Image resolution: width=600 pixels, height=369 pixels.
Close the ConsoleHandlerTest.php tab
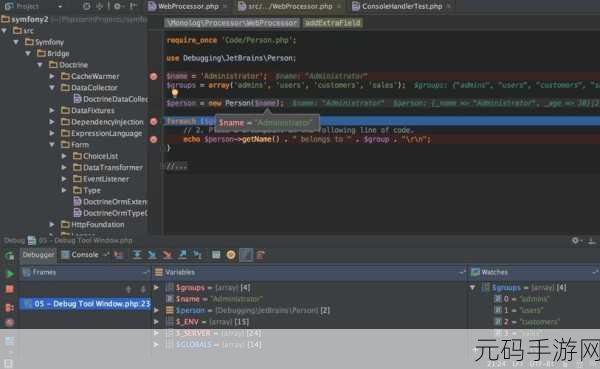(x=449, y=7)
